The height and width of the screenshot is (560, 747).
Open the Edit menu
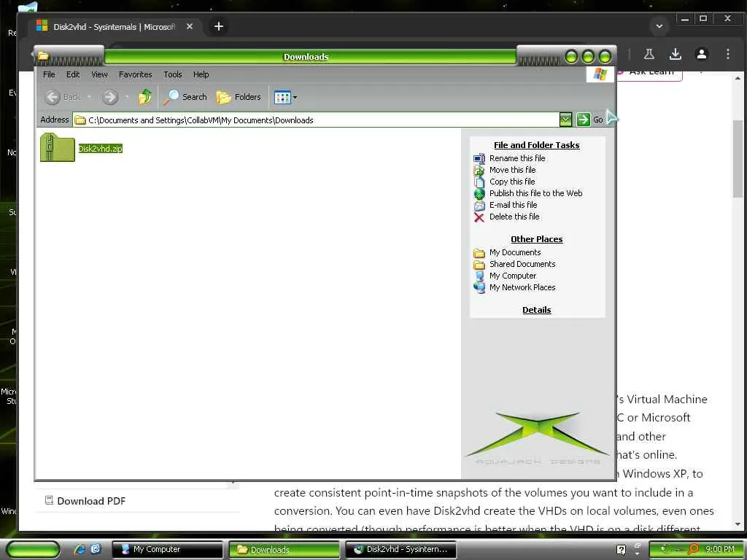tap(73, 74)
